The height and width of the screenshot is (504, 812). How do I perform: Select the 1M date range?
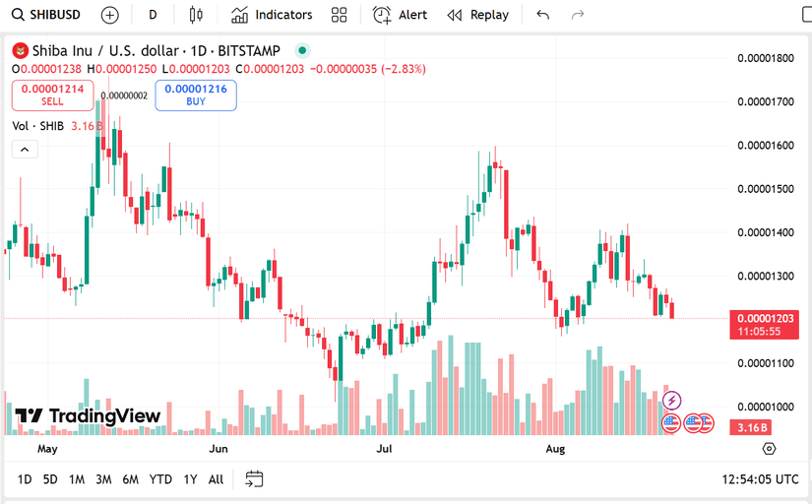click(77, 479)
